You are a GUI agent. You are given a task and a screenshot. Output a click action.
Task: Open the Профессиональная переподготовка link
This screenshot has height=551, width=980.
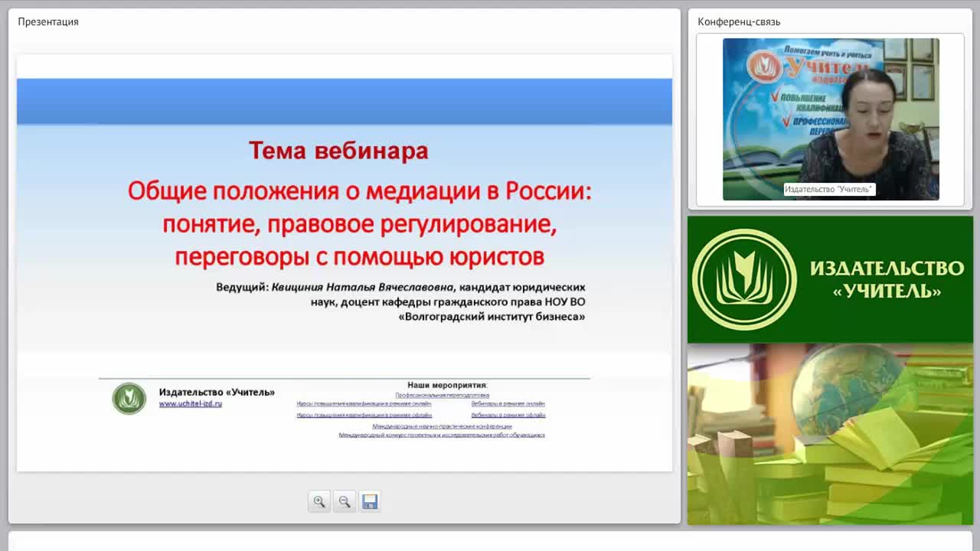pos(443,395)
